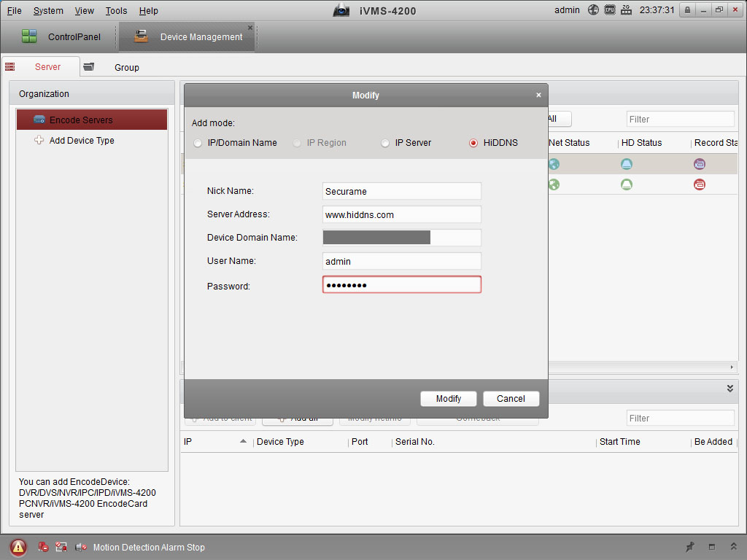Click the red alarm warning icon
This screenshot has height=560, width=747.
pyautogui.click(x=18, y=547)
